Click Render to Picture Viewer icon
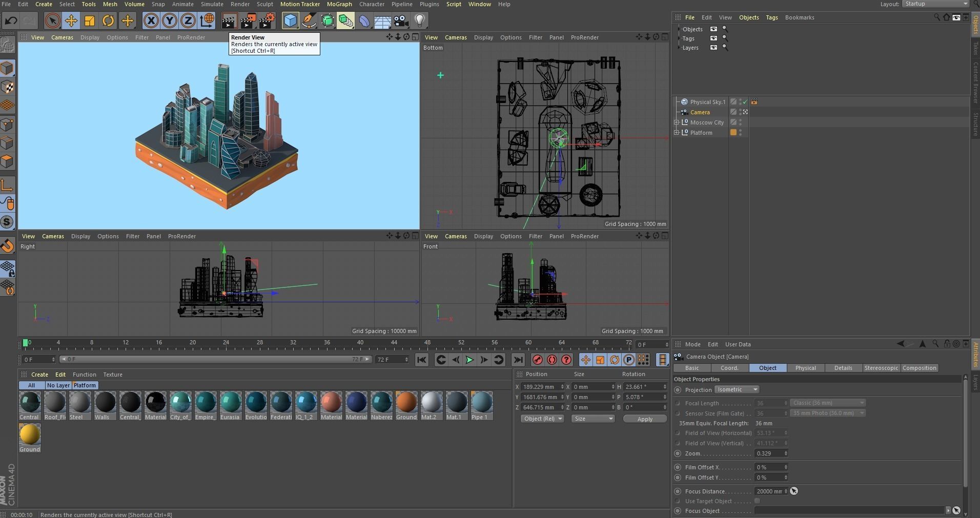This screenshot has width=980, height=518. point(248,20)
